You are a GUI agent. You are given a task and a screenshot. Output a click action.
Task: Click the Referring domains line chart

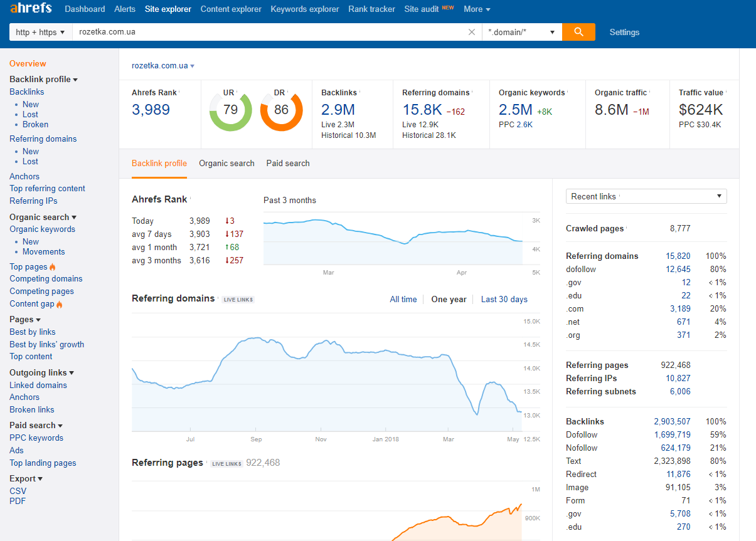326,376
